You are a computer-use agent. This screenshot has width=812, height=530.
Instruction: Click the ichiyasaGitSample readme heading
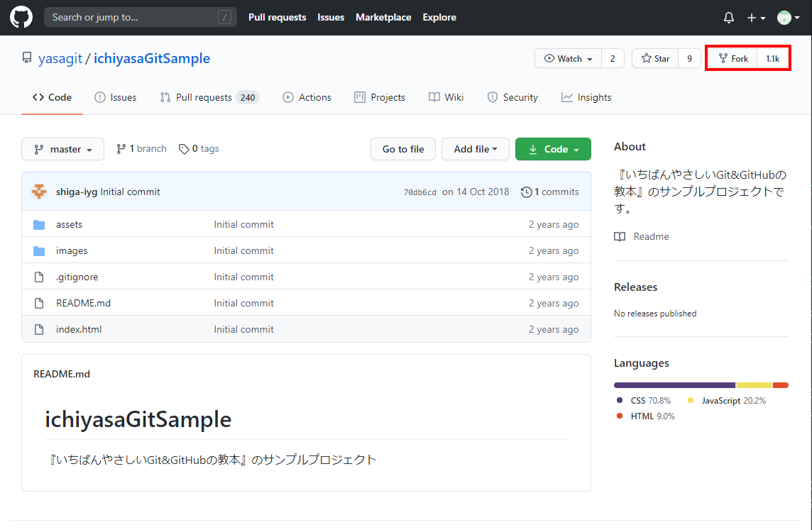[x=138, y=419]
